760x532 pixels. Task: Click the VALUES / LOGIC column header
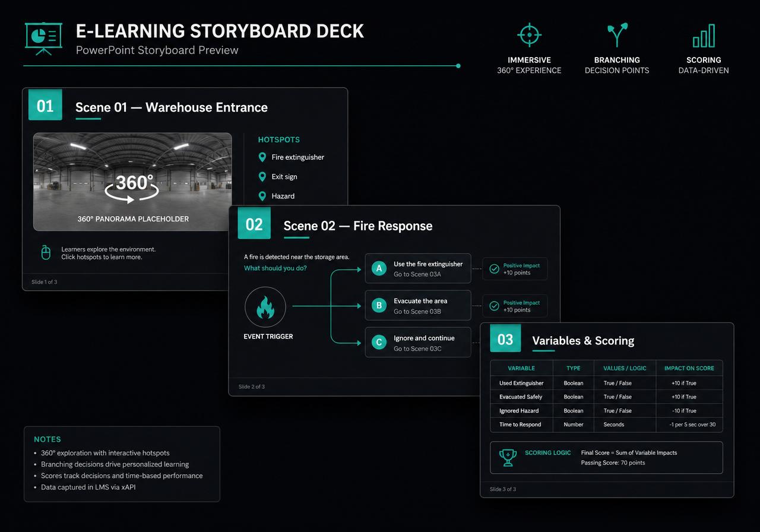[625, 368]
